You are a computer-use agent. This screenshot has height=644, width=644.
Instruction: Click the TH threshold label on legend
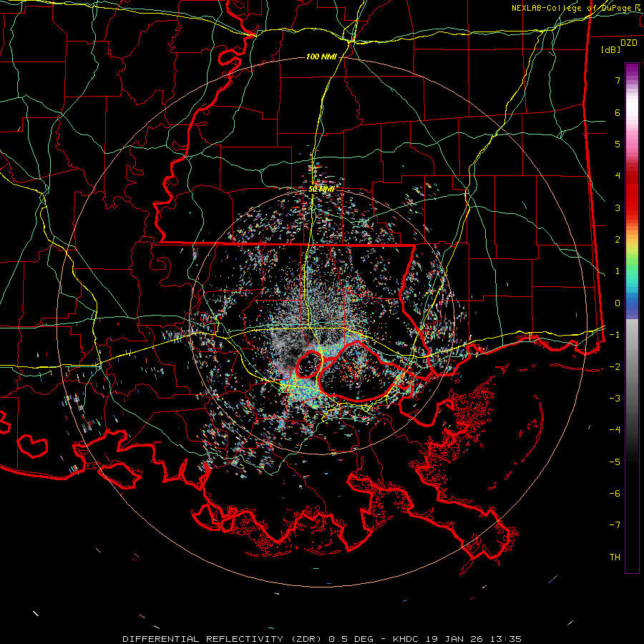(615, 557)
